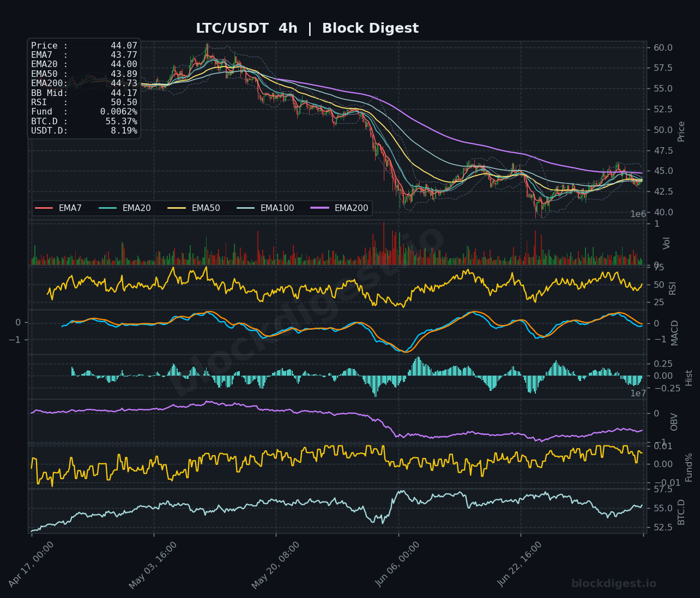700x598 pixels.
Task: Click the Vol panel axis label
Action: (666, 243)
